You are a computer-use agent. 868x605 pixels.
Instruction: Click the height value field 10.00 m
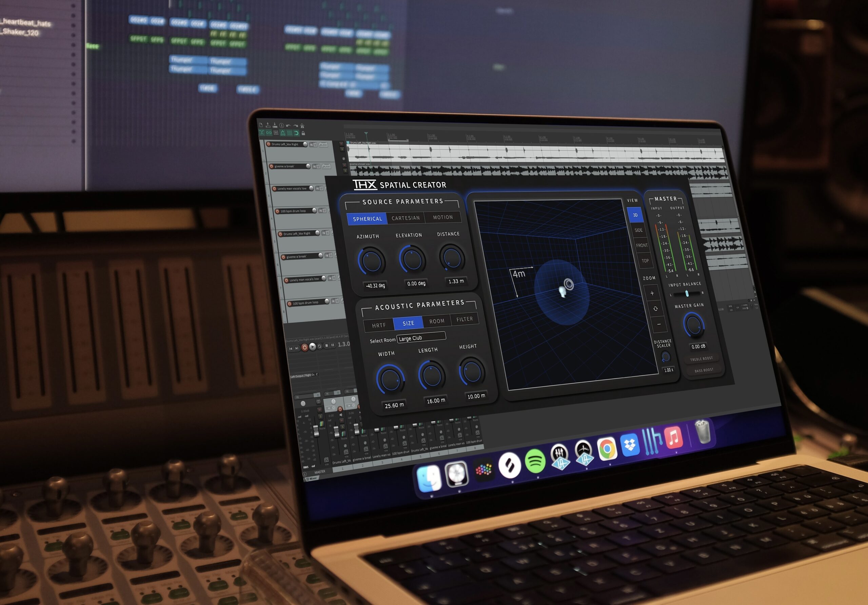click(x=476, y=396)
